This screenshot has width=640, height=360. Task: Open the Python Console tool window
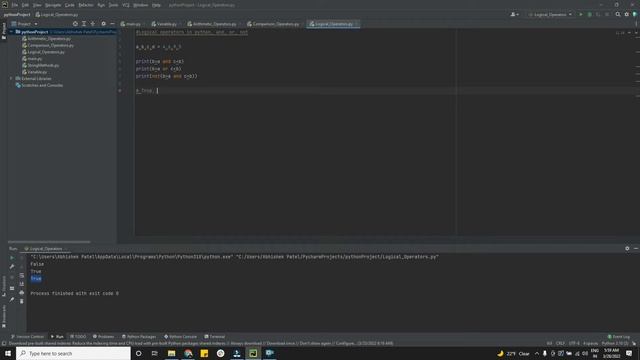180,337
